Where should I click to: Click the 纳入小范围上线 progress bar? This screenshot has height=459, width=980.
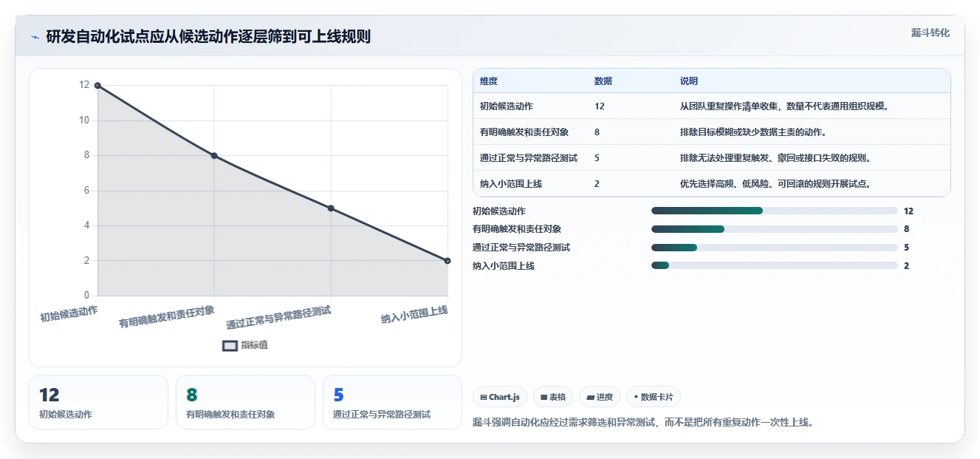[x=775, y=266]
